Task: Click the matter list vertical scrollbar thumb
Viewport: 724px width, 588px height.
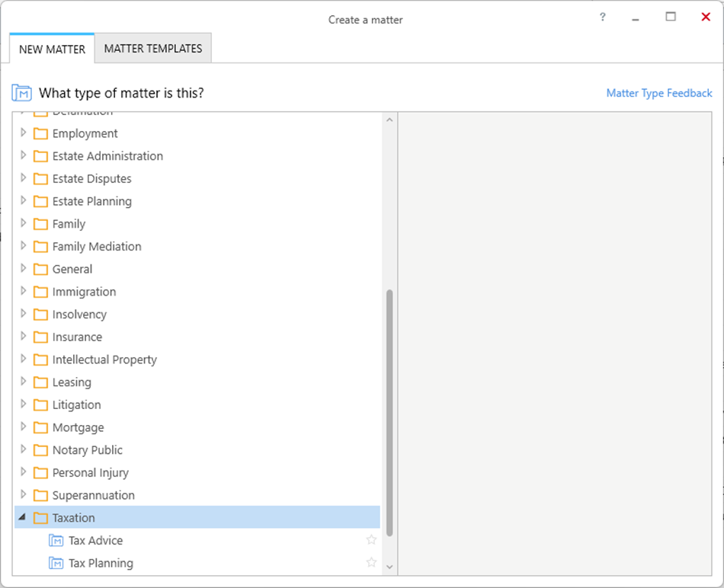Action: 389,411
